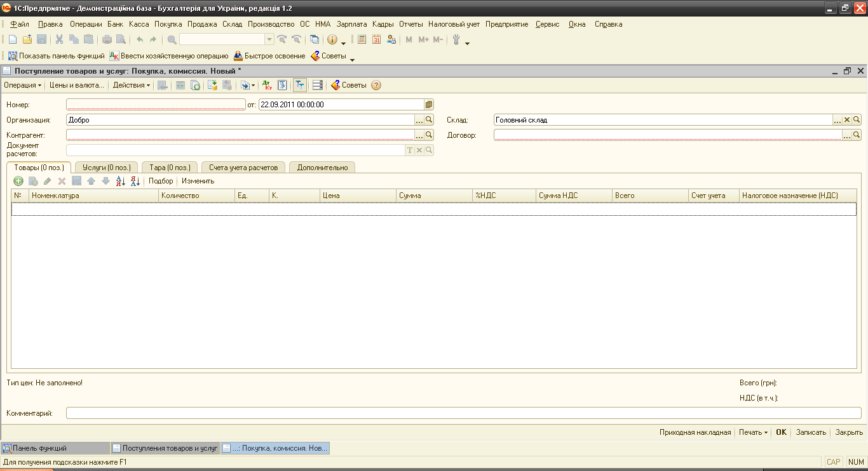Open the Help info icon in main toolbar
The width and height of the screenshot is (868, 471).
click(332, 39)
